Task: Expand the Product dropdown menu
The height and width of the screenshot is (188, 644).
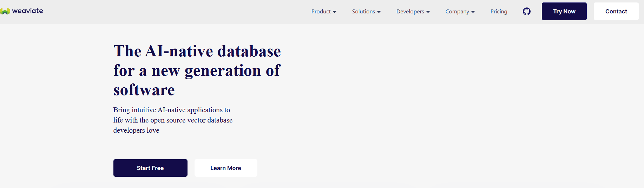Action: 324,12
